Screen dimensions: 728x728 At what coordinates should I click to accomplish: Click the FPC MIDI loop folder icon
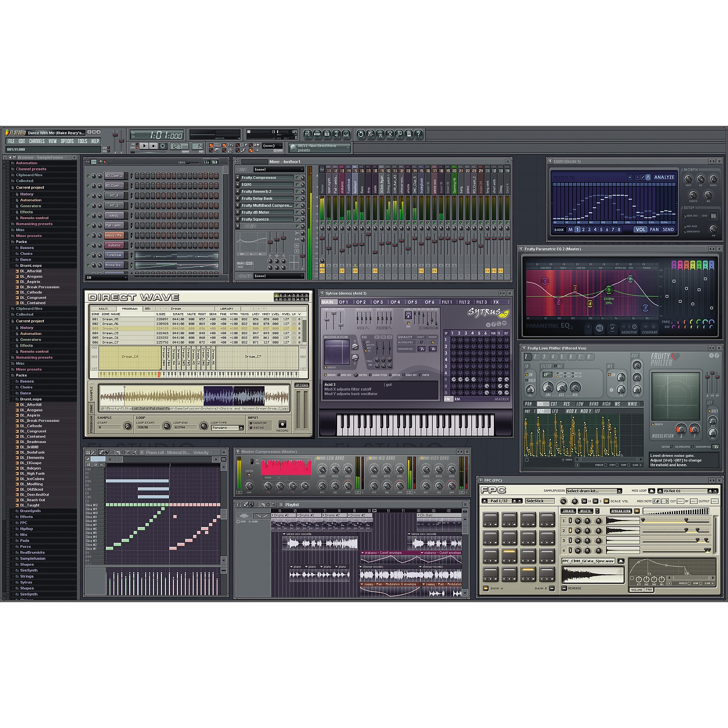652,491
